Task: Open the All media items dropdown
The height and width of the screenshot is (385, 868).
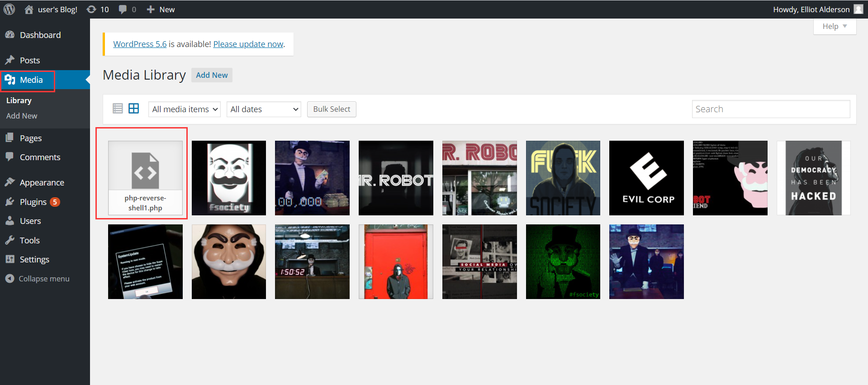Action: (x=185, y=109)
